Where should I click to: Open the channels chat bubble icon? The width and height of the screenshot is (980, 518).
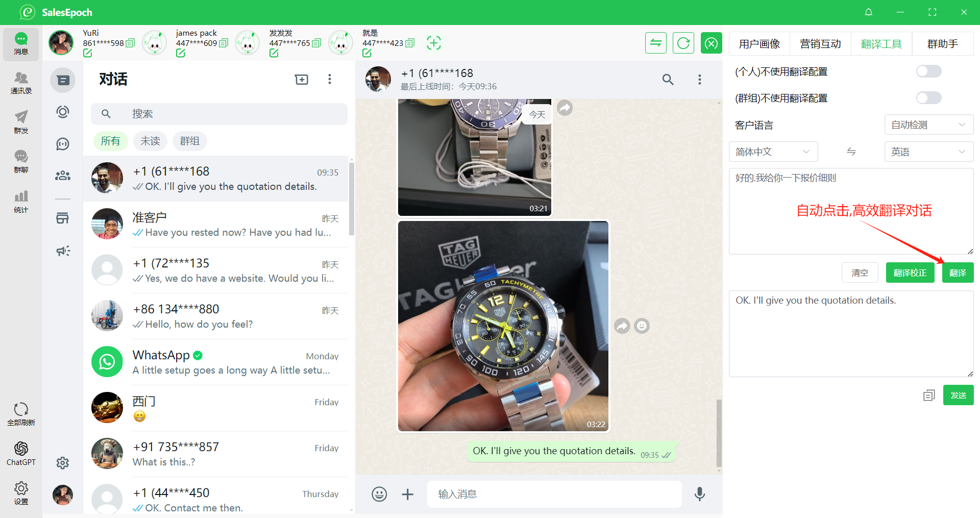pyautogui.click(x=63, y=144)
